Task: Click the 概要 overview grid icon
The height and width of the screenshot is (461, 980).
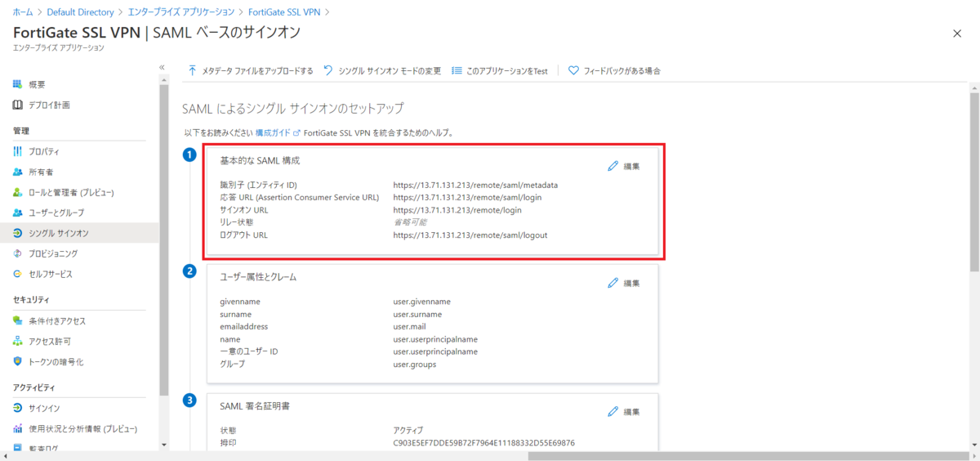Action: click(17, 85)
